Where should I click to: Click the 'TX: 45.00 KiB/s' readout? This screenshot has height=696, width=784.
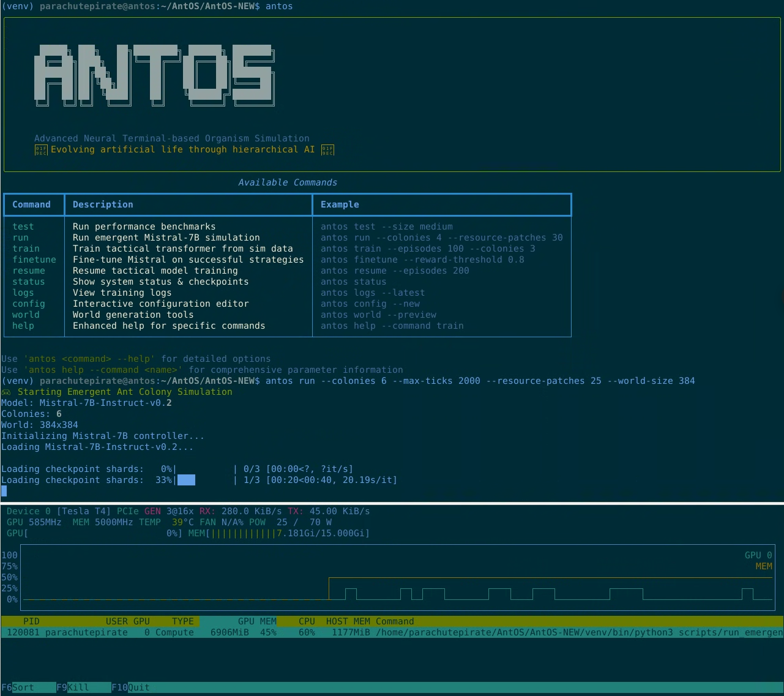pyautogui.click(x=329, y=511)
